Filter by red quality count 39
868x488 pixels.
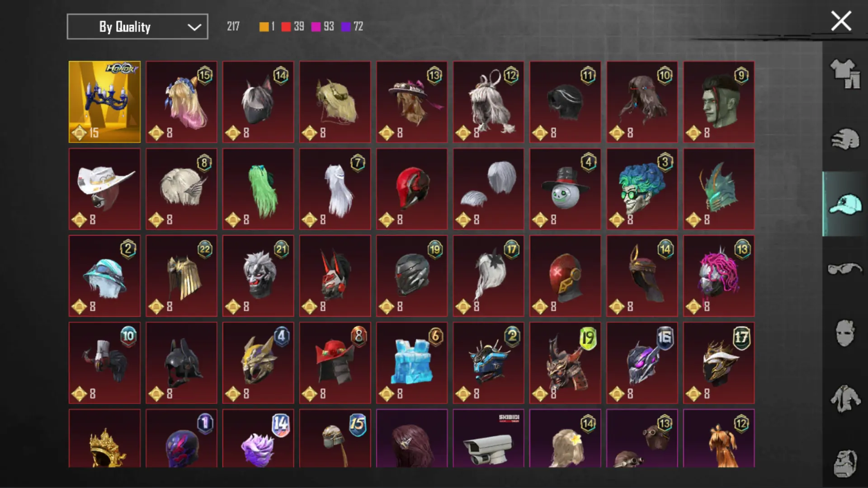(x=292, y=27)
